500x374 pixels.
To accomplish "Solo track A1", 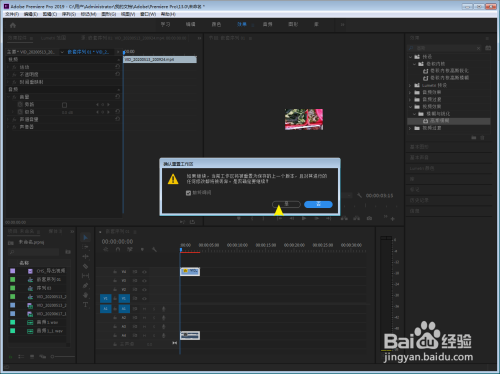I will pos(154,309).
